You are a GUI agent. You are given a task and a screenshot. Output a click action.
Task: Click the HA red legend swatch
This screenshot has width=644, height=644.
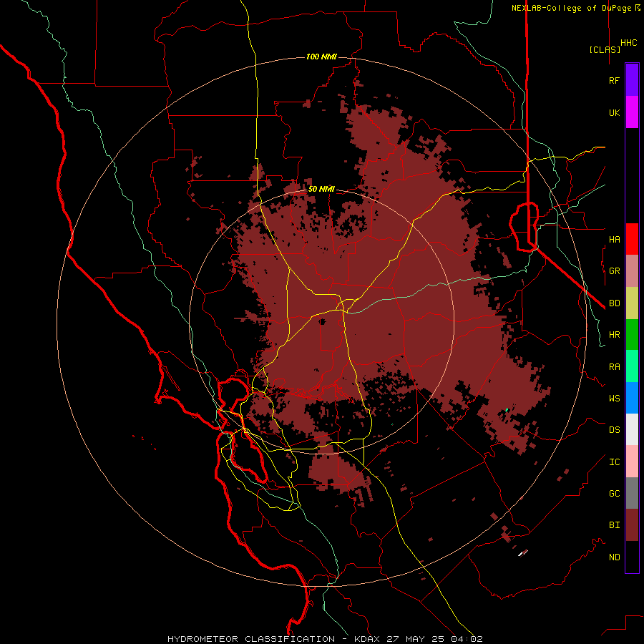[632, 239]
